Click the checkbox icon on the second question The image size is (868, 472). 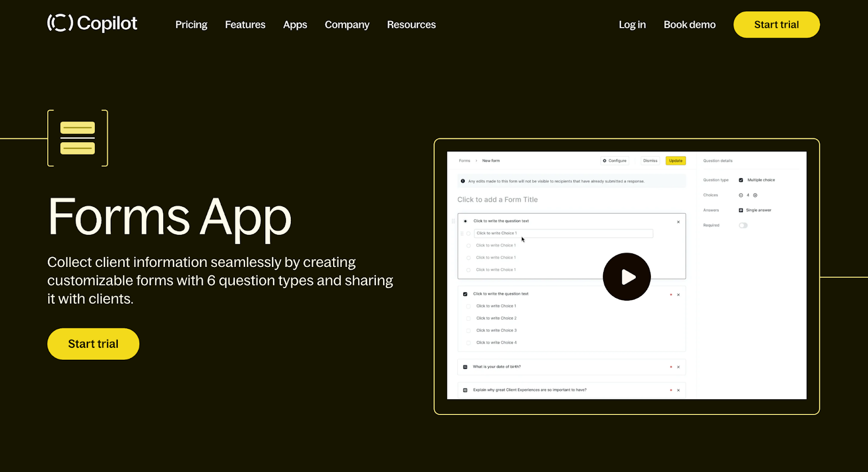click(x=465, y=294)
